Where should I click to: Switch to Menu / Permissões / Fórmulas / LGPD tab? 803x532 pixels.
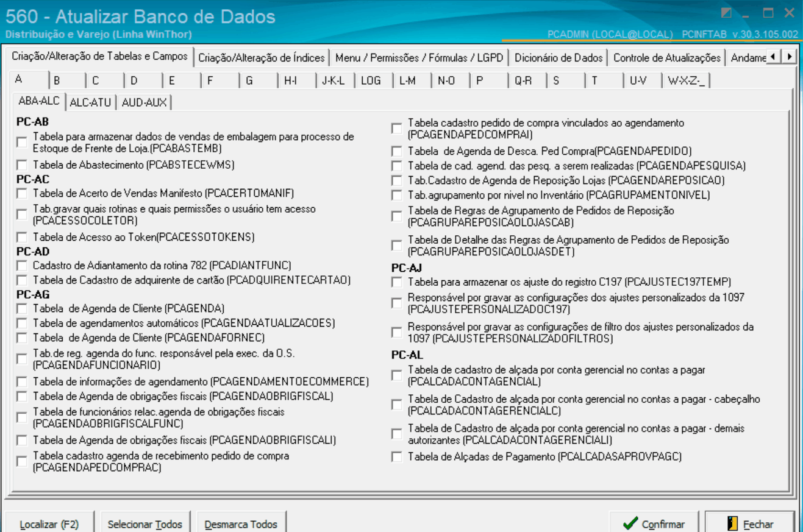point(419,58)
